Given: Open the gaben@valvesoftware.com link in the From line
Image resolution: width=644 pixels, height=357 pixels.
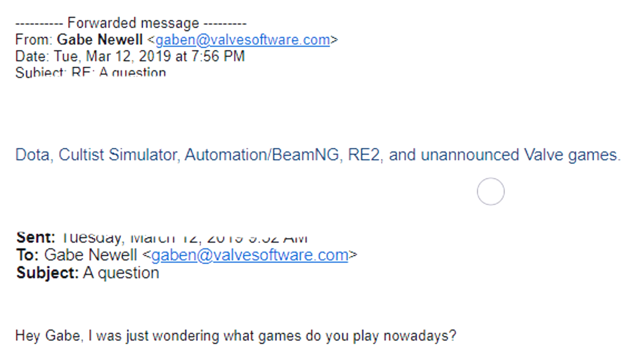Looking at the screenshot, I should [x=242, y=40].
